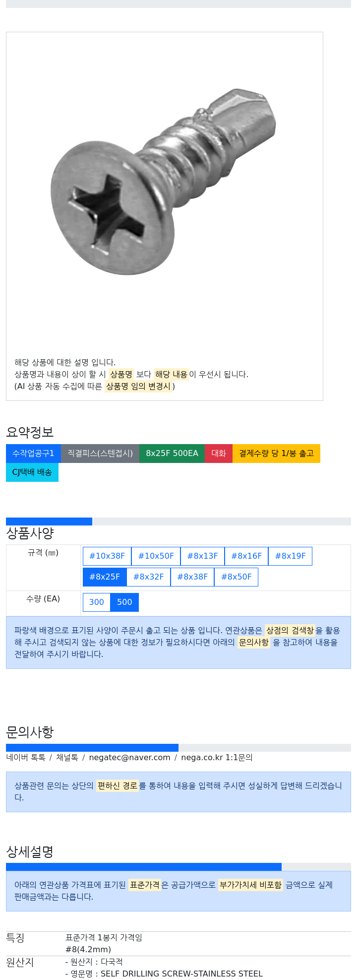Choose the #8x50F size option

click(x=236, y=577)
